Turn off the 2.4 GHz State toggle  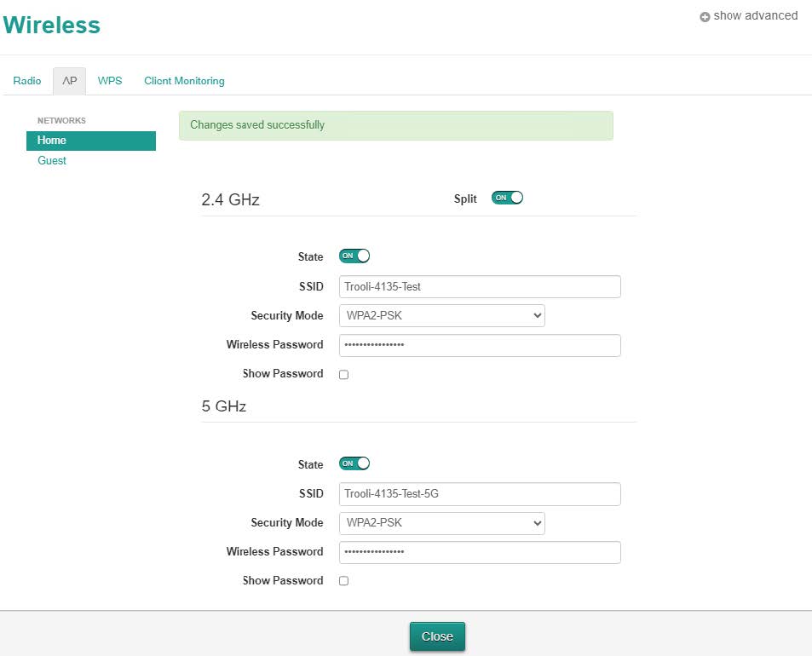[354, 256]
